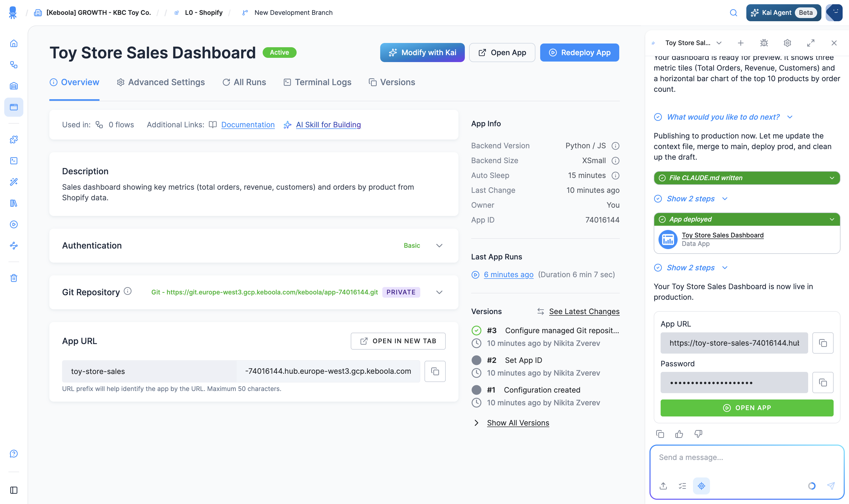849x504 pixels.
Task: Open Kai chat settings gear
Action: (787, 43)
